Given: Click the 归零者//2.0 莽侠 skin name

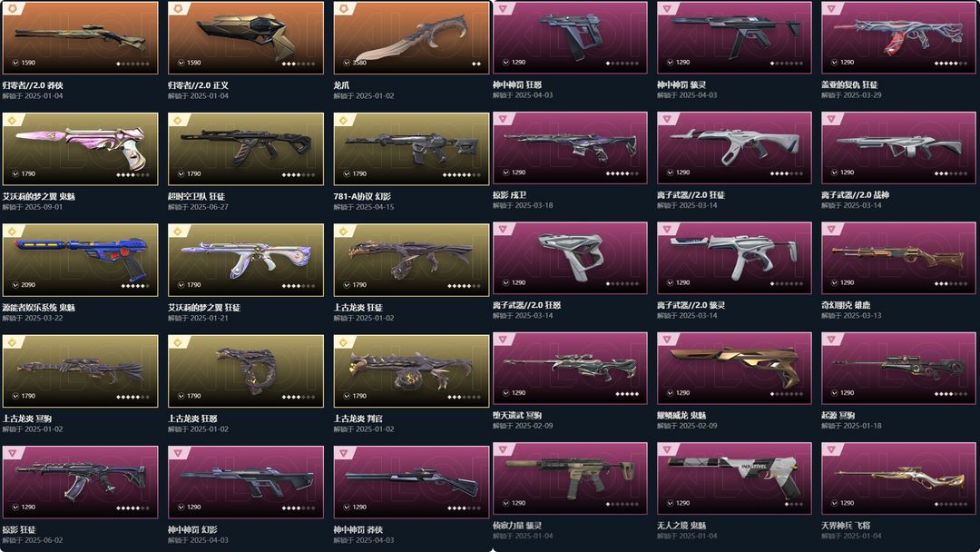Looking at the screenshot, I should [x=33, y=85].
